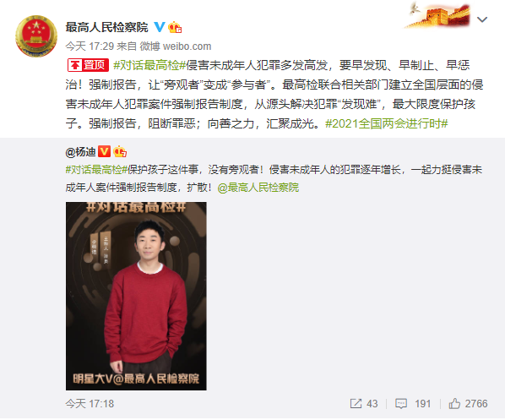The image size is (505, 420).
Task: Click the red 置顶 pinned post badge
Action: [88, 65]
